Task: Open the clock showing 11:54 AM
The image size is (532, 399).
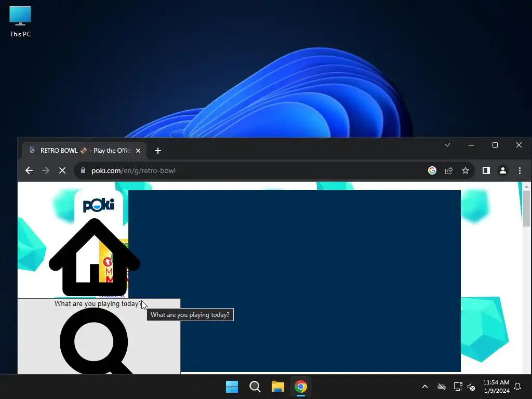Action: tap(496, 387)
